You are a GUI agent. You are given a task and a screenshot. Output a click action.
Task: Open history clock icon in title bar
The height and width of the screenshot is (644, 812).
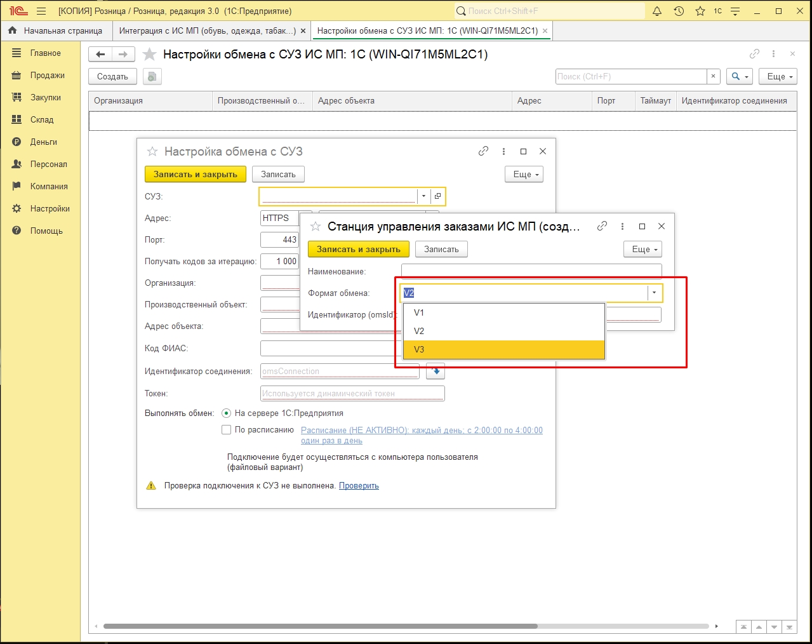pyautogui.click(x=679, y=11)
